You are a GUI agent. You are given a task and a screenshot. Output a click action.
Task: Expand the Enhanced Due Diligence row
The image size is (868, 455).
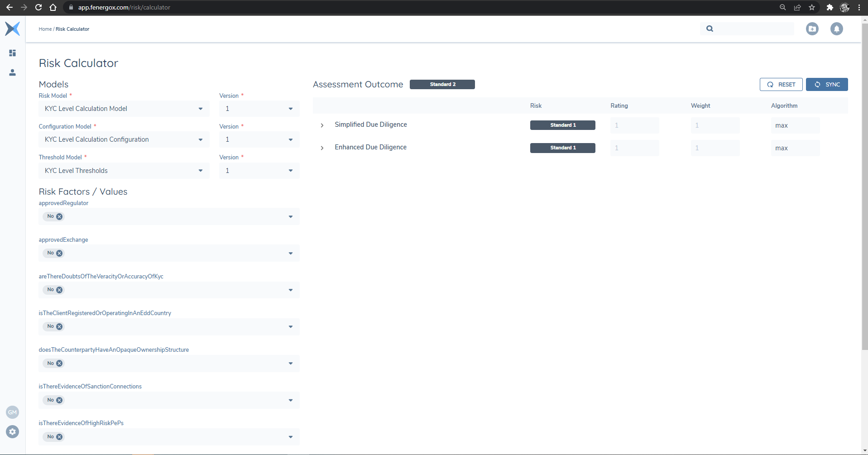click(x=322, y=148)
